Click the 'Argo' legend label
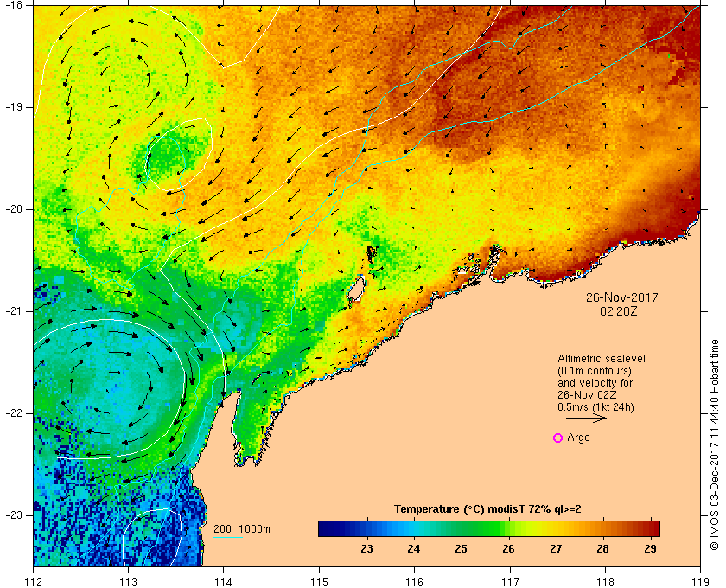The height and width of the screenshot is (588, 726). click(579, 438)
